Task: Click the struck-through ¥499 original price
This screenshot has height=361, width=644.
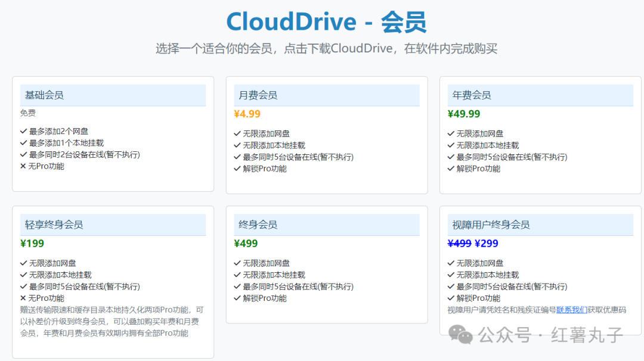Action: click(460, 243)
